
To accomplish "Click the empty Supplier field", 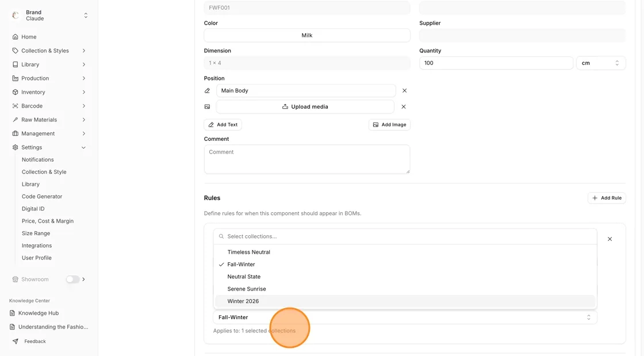I will pyautogui.click(x=523, y=35).
